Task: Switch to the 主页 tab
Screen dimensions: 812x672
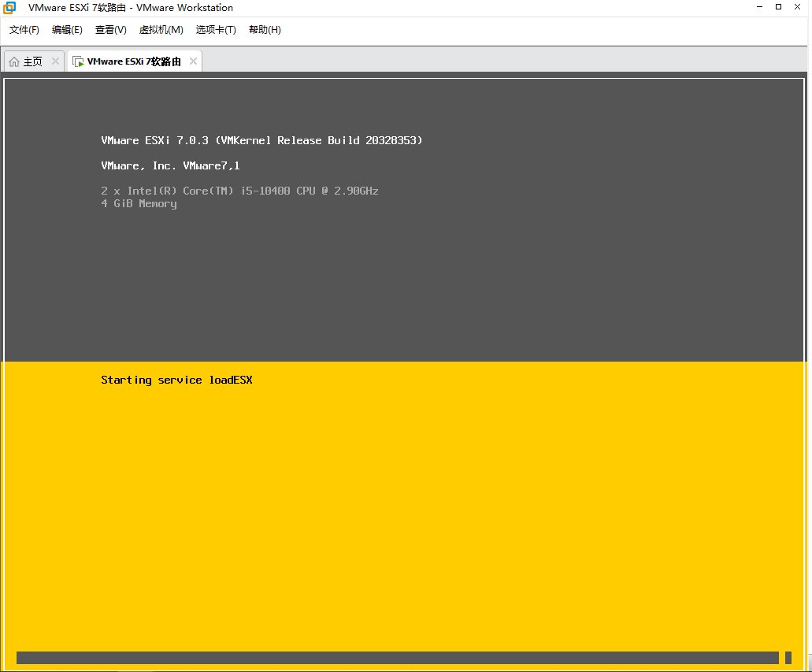Action: (x=34, y=61)
